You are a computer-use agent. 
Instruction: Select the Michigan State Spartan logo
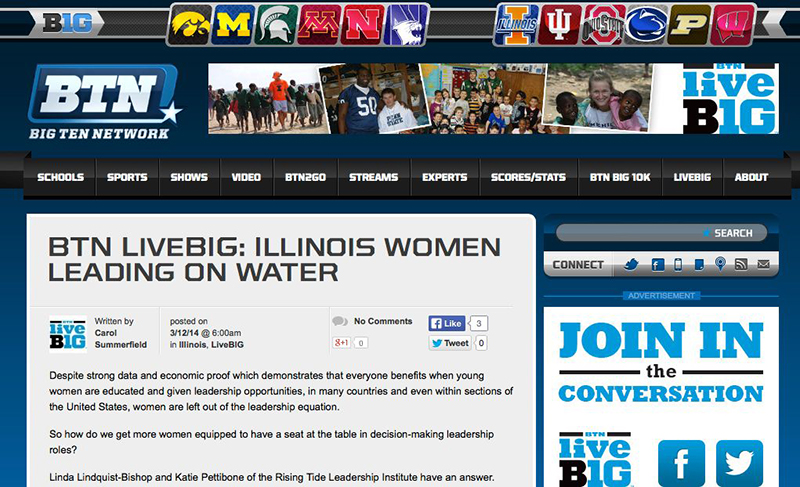coord(276,24)
